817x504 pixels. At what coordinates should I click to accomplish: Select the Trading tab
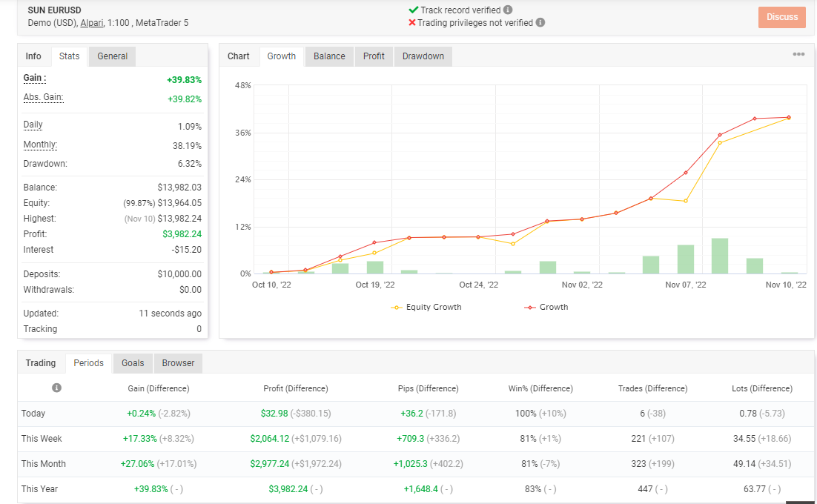pos(41,363)
